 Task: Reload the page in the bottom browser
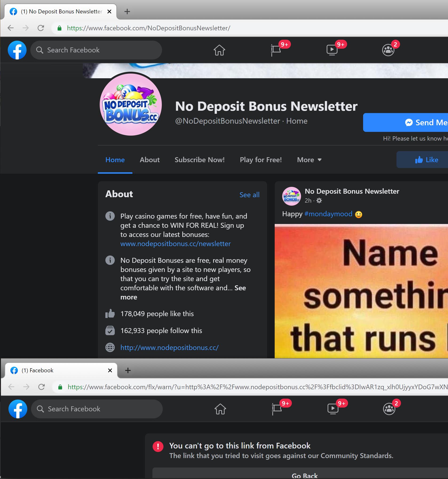point(41,387)
